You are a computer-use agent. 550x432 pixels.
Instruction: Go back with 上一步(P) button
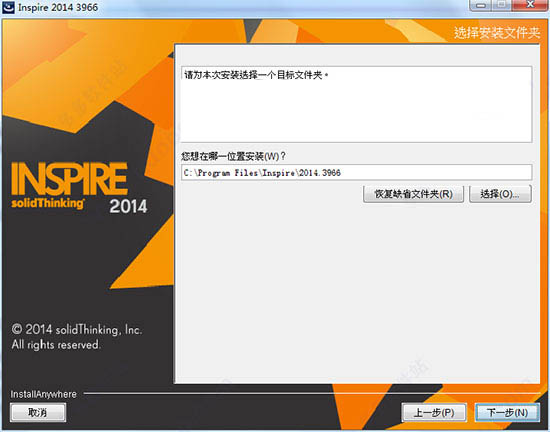click(x=434, y=412)
